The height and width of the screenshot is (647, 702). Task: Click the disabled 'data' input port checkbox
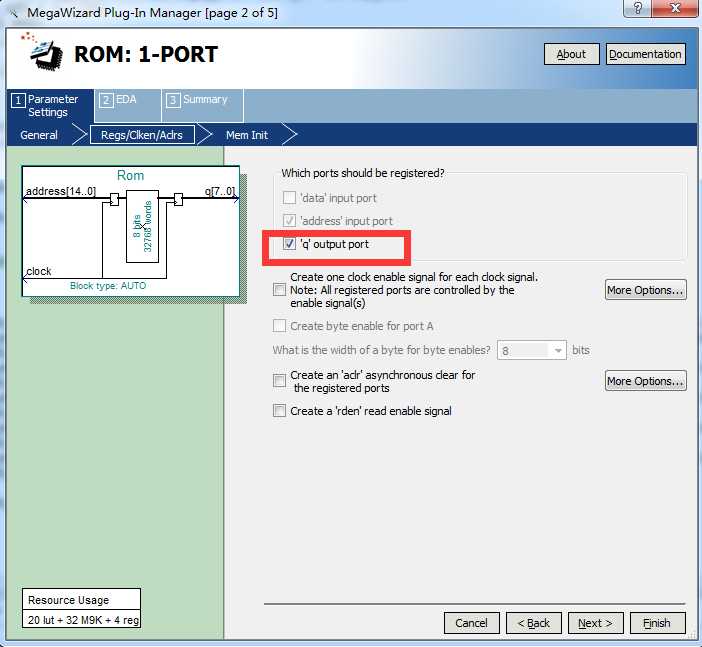pos(289,197)
